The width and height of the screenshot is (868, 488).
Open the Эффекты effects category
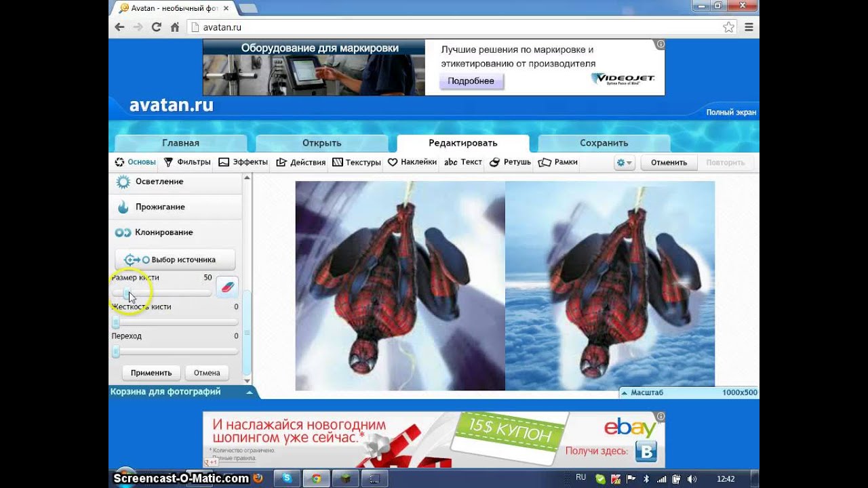(243, 163)
